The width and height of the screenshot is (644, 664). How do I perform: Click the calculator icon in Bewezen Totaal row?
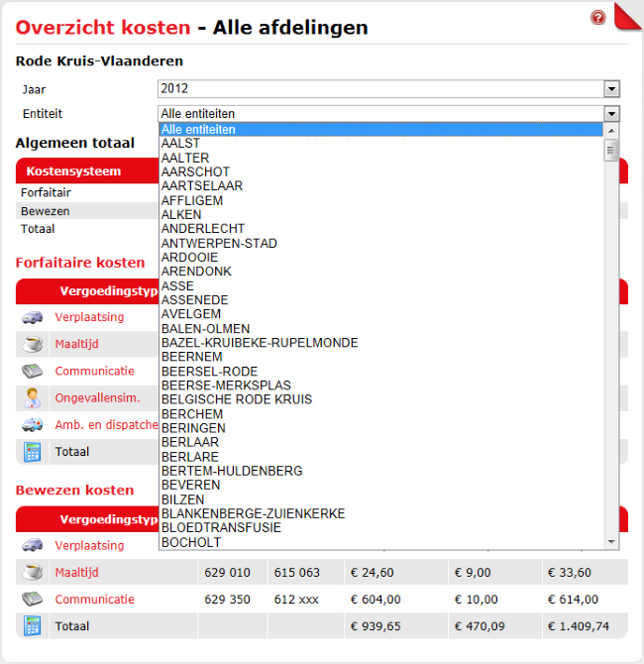[x=32, y=626]
